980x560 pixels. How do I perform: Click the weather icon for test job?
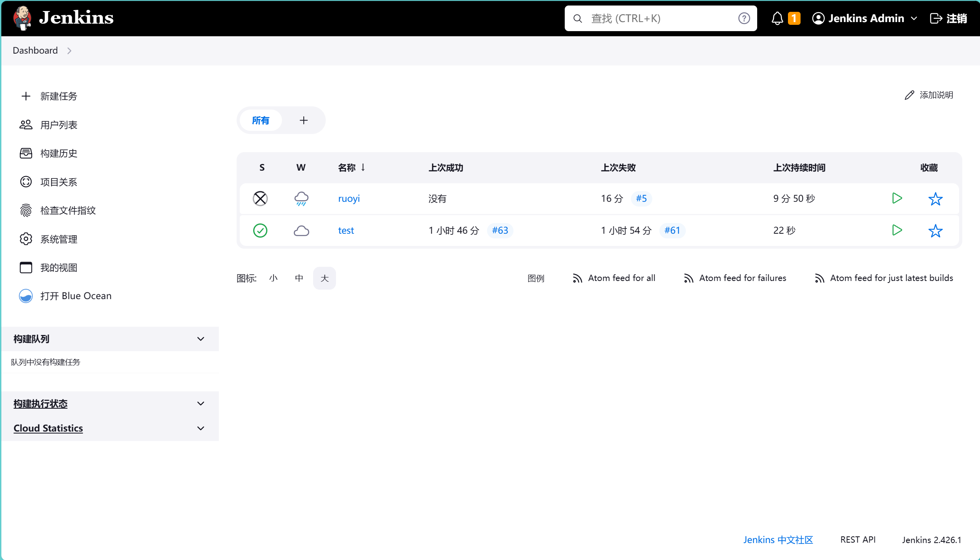(x=300, y=230)
